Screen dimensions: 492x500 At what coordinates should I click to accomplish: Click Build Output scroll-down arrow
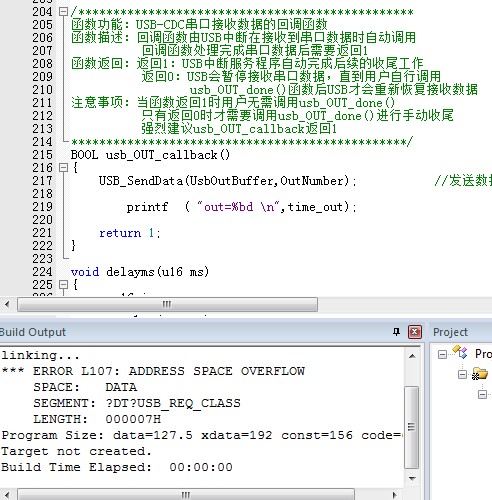(x=412, y=478)
